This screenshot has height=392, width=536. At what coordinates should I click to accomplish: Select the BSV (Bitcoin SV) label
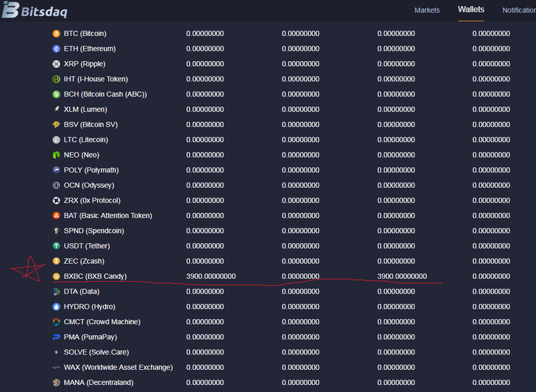pos(91,124)
